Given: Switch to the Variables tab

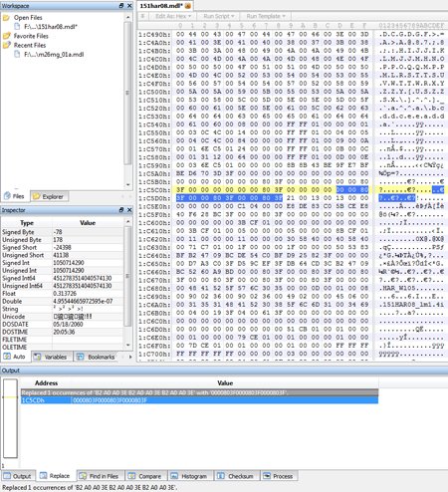Looking at the screenshot, I should pyautogui.click(x=51, y=357).
